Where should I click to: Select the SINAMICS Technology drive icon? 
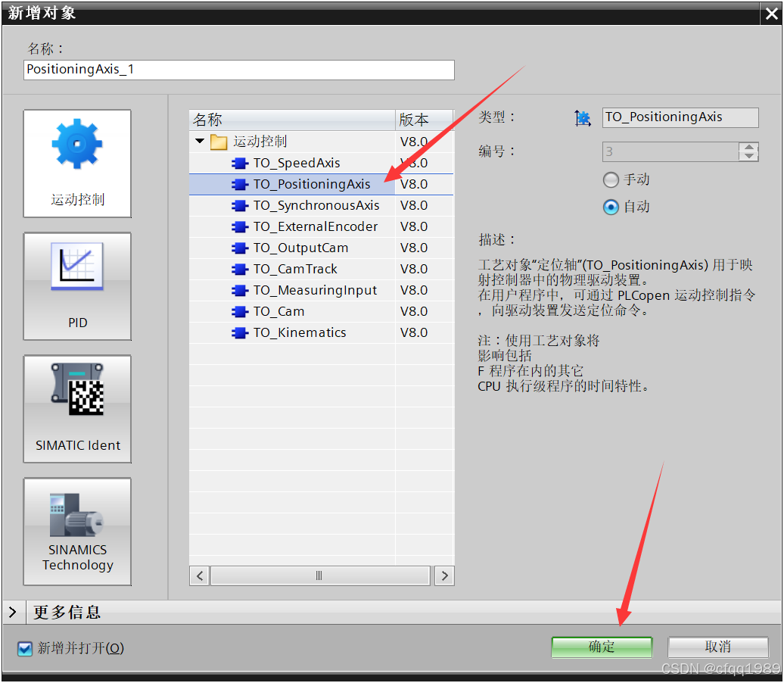77,532
